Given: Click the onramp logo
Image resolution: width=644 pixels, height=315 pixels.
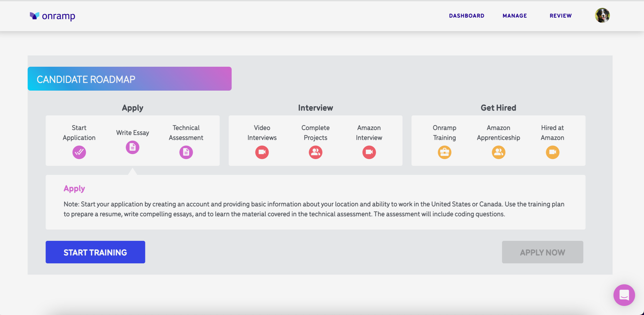Looking at the screenshot, I should (x=52, y=16).
